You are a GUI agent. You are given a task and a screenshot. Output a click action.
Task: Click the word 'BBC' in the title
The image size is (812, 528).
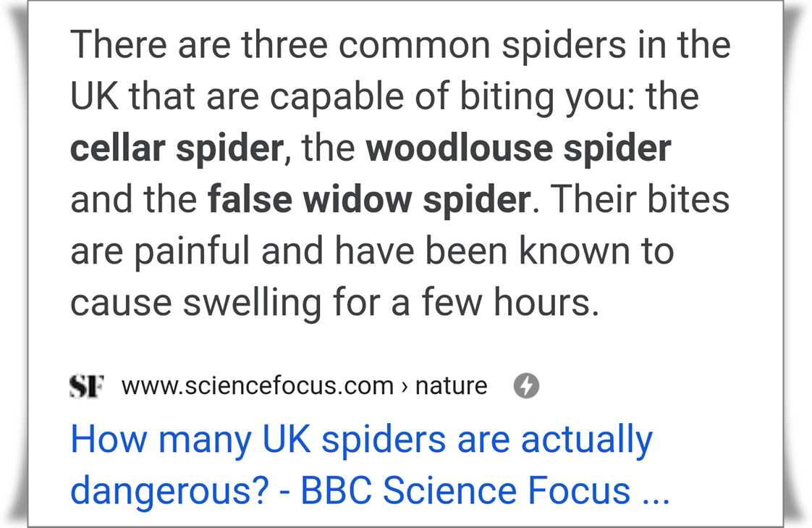point(336,490)
